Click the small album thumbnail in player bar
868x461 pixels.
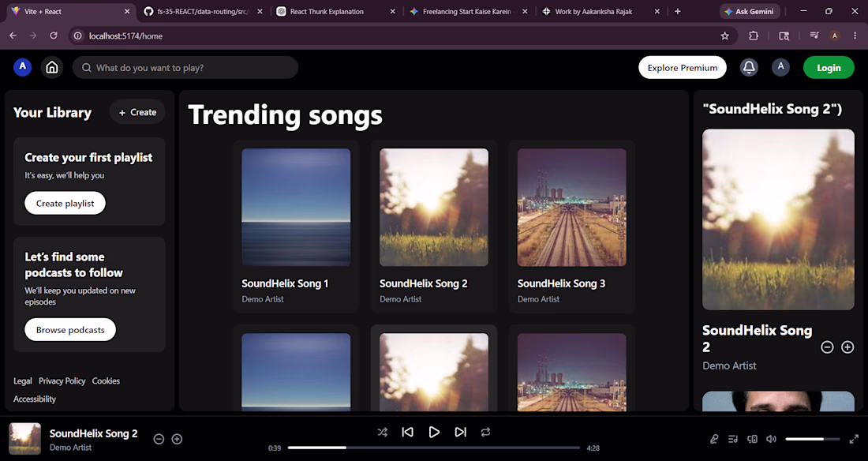[25, 439]
